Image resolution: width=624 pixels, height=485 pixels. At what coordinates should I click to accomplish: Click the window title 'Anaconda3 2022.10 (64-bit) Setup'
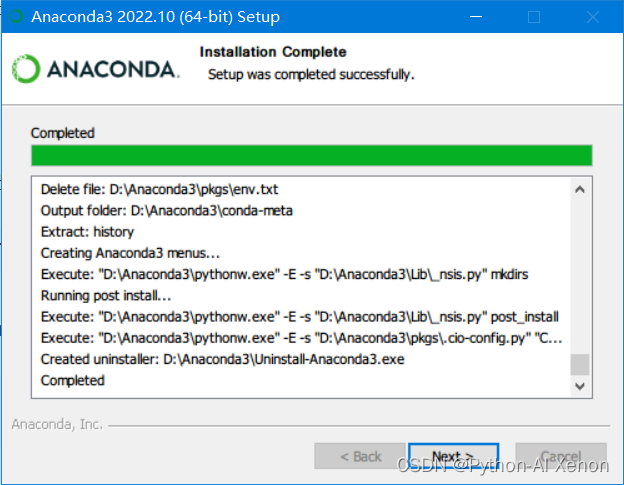(x=156, y=17)
